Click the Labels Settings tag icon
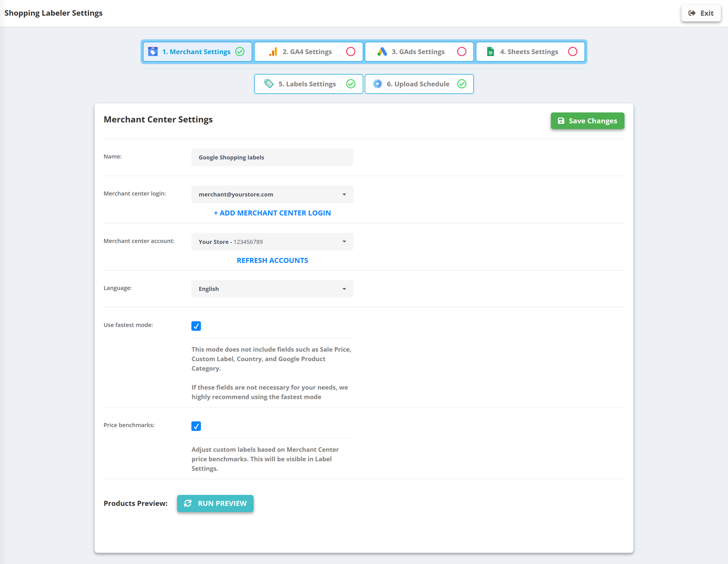This screenshot has width=728, height=564. tap(269, 84)
